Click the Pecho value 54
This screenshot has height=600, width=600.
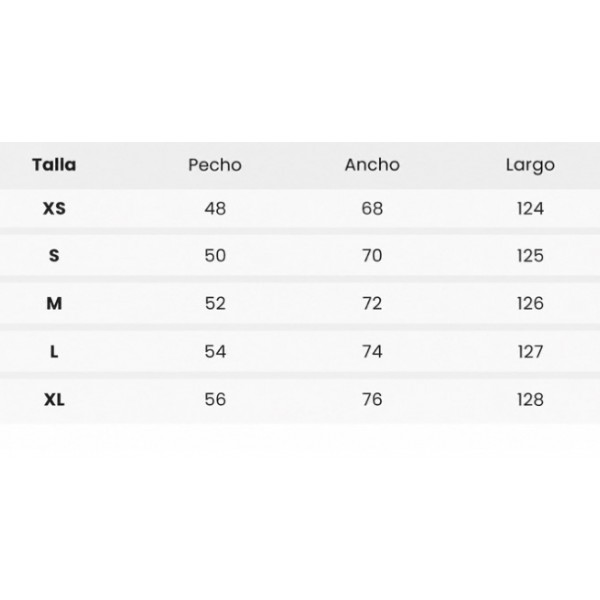[215, 351]
